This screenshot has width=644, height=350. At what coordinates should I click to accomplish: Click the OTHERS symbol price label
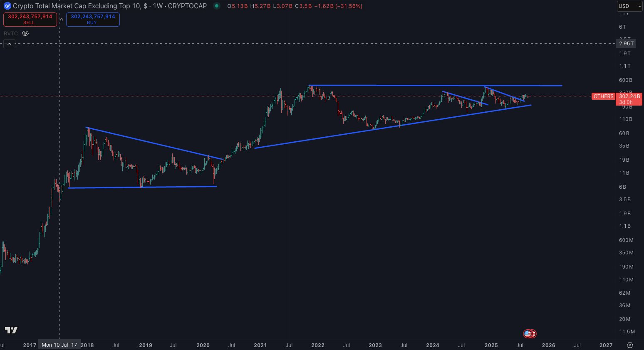point(603,96)
